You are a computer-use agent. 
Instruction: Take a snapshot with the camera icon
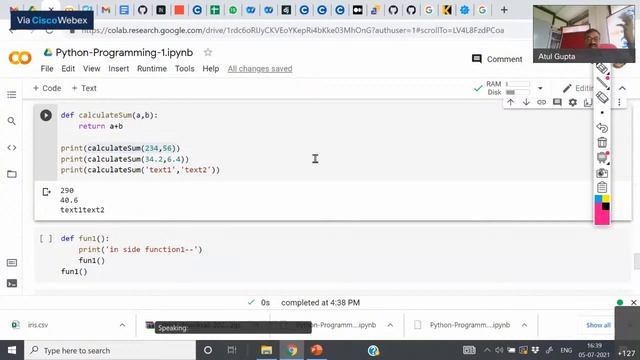(602, 173)
